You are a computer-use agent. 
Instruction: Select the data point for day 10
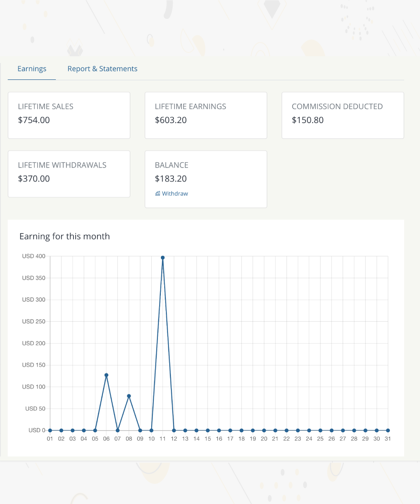pos(151,430)
